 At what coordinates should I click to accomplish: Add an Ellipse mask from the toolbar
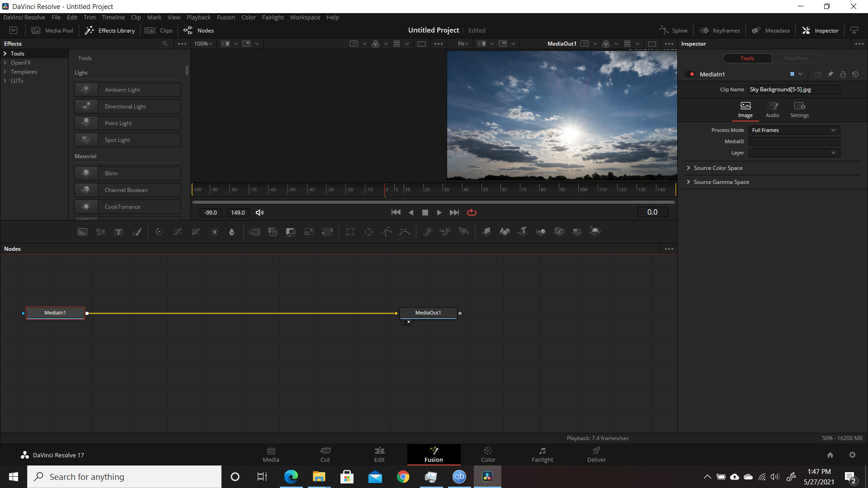368,232
